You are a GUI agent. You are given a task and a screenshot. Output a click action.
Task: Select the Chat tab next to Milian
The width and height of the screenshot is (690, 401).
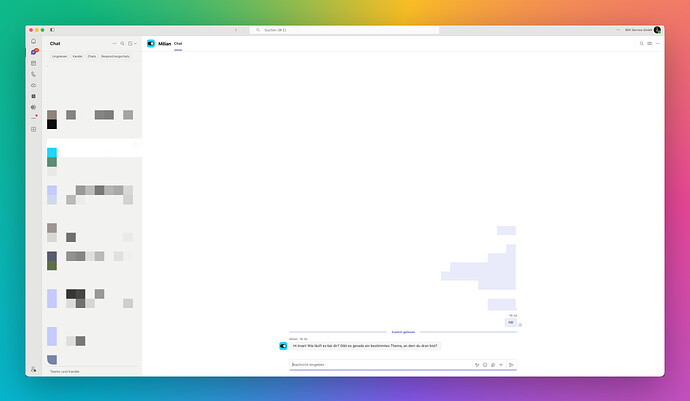pos(178,44)
